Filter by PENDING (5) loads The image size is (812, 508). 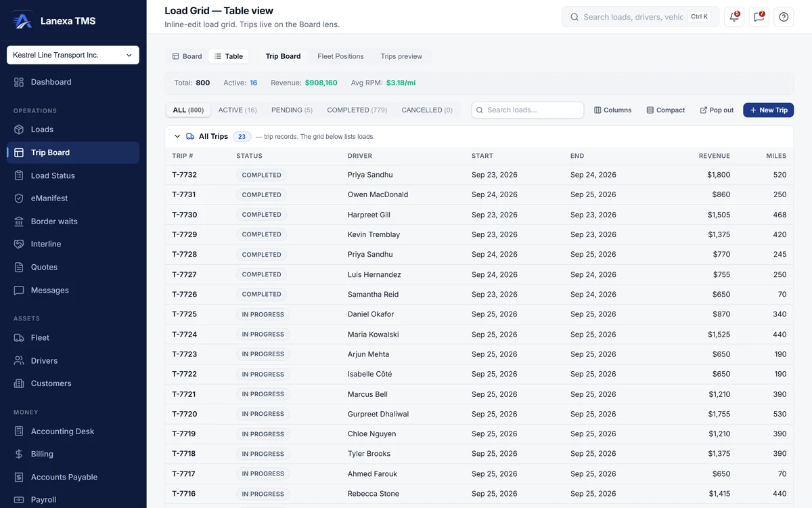click(x=292, y=110)
